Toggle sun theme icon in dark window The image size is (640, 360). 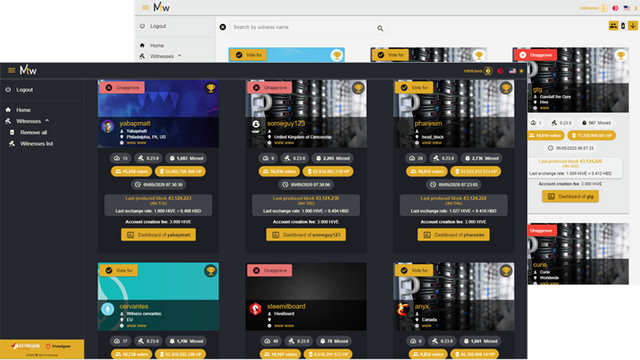click(521, 71)
